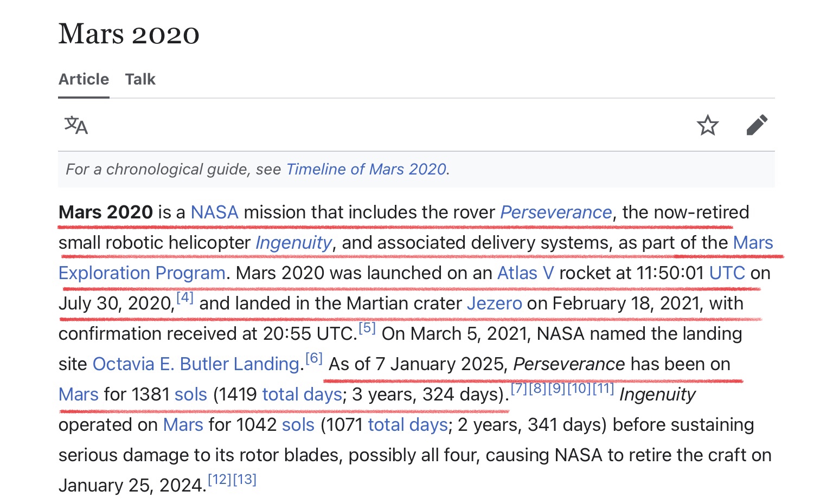
Task: Click the star watchlist icon
Action: tap(707, 125)
